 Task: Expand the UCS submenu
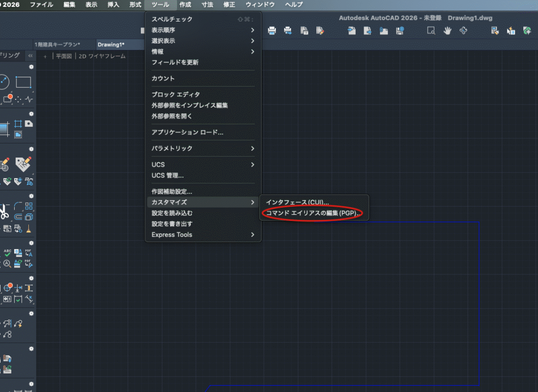202,164
